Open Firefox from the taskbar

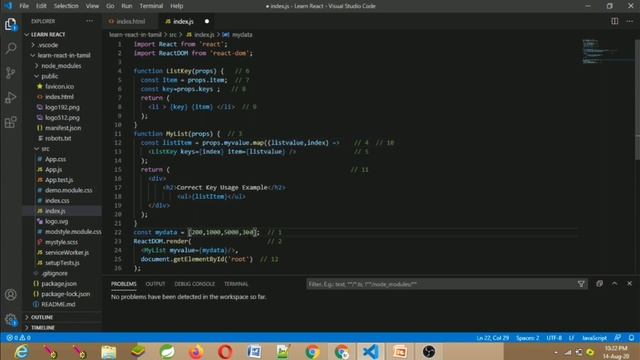point(196,351)
